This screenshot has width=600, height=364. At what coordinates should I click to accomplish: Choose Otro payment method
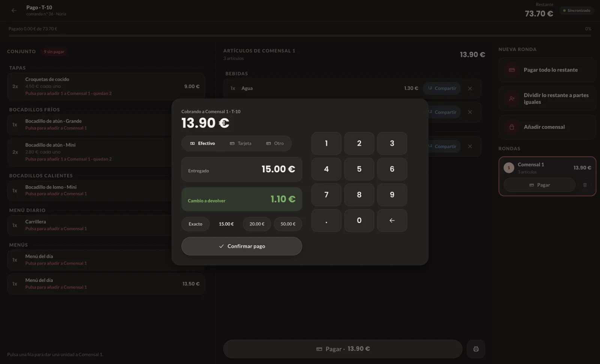pyautogui.click(x=275, y=144)
